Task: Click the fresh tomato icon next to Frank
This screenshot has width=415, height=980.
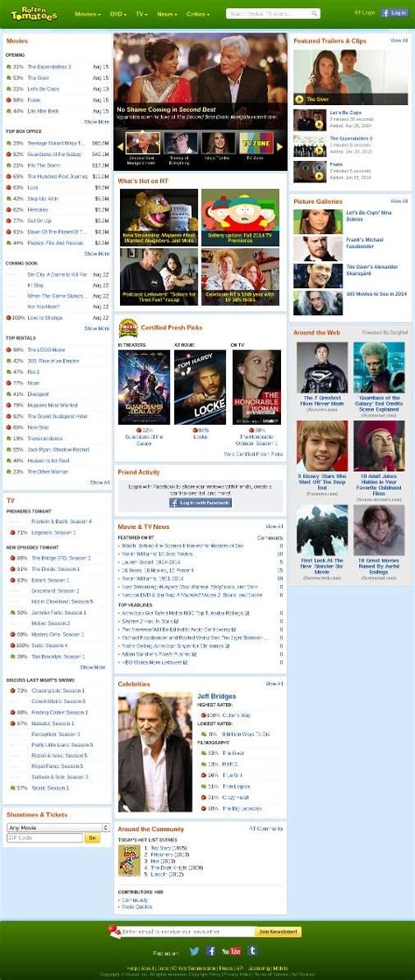Action: (9, 100)
